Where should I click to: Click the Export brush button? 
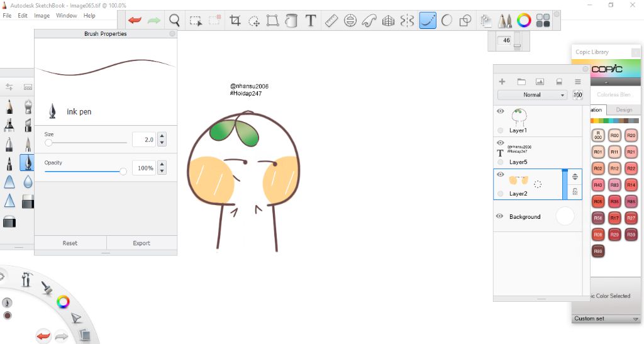pyautogui.click(x=142, y=243)
